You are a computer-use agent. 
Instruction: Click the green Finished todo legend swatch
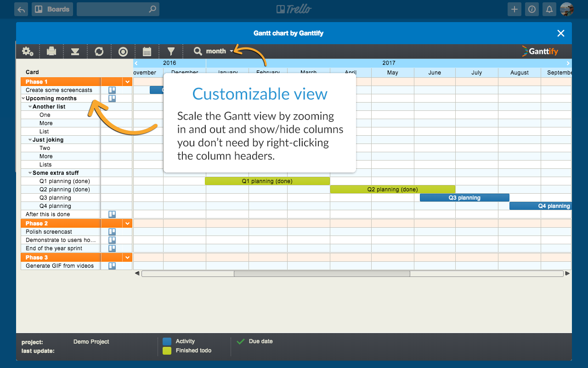(x=167, y=351)
